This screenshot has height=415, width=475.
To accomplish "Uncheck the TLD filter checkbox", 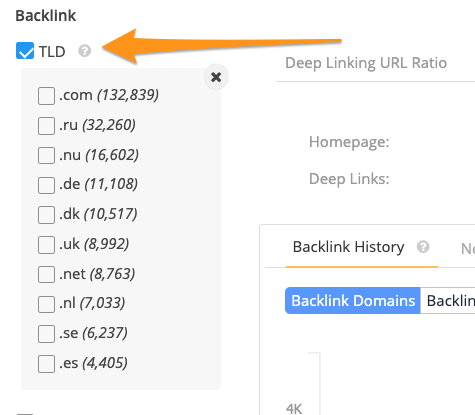I will pos(25,51).
